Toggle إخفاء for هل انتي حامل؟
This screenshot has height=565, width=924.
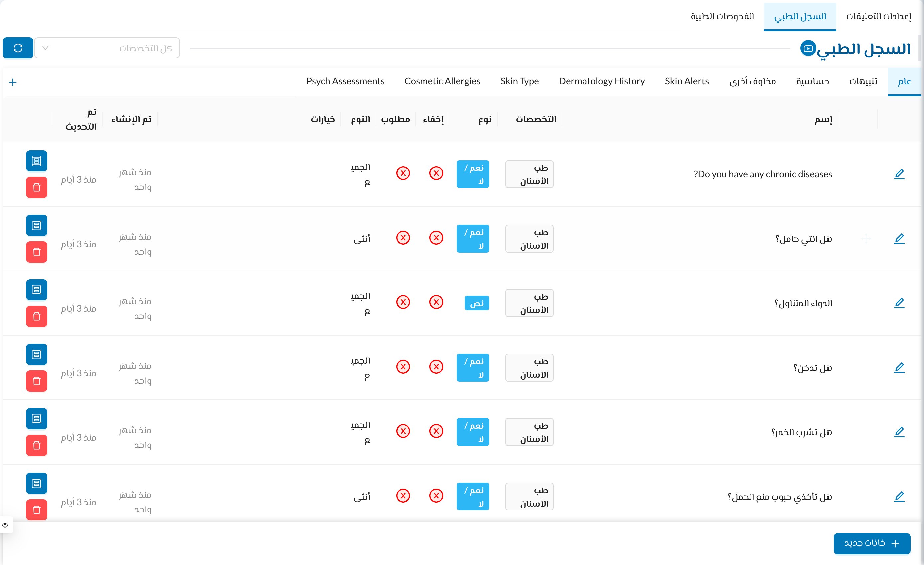click(x=436, y=238)
